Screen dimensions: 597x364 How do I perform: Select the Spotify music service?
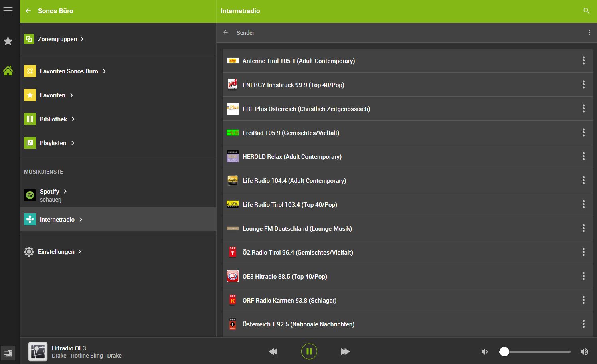(118, 195)
